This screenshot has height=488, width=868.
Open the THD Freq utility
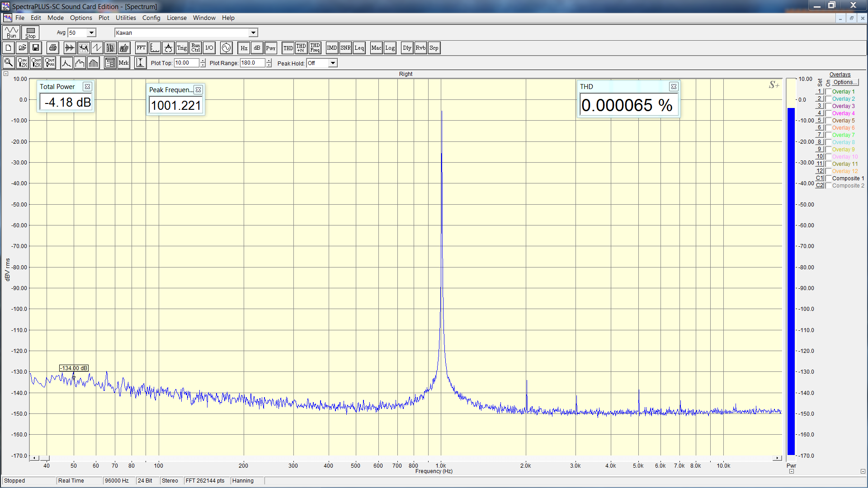pos(315,48)
